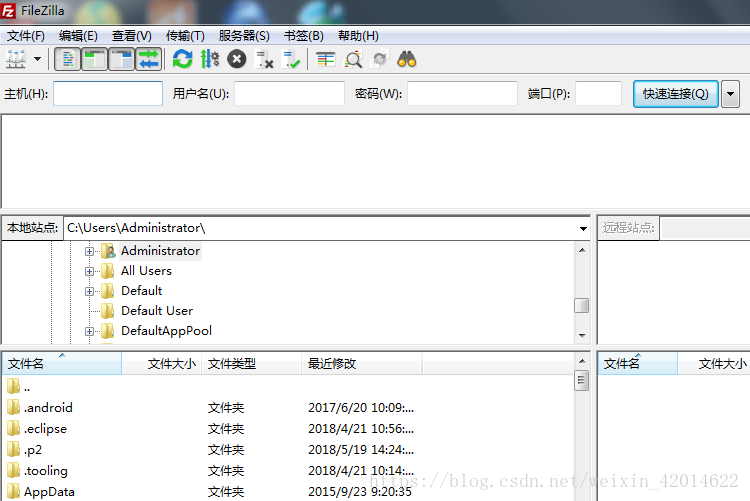
Task: Click the 快速连接(Q) button
Action: 676,94
